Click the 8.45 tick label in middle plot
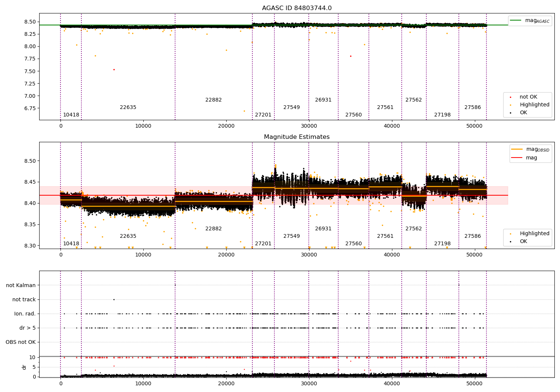The image size is (560, 392). point(30,182)
